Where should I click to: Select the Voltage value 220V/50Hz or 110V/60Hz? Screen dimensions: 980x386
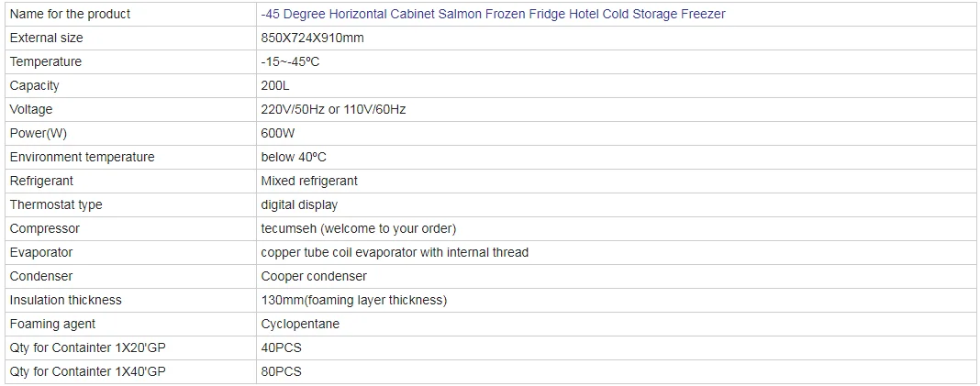click(333, 109)
